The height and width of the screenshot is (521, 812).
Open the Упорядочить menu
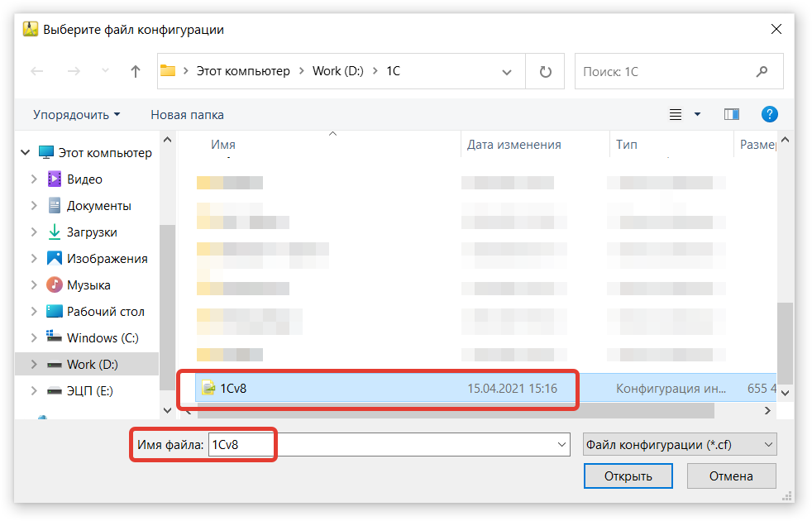point(76,115)
